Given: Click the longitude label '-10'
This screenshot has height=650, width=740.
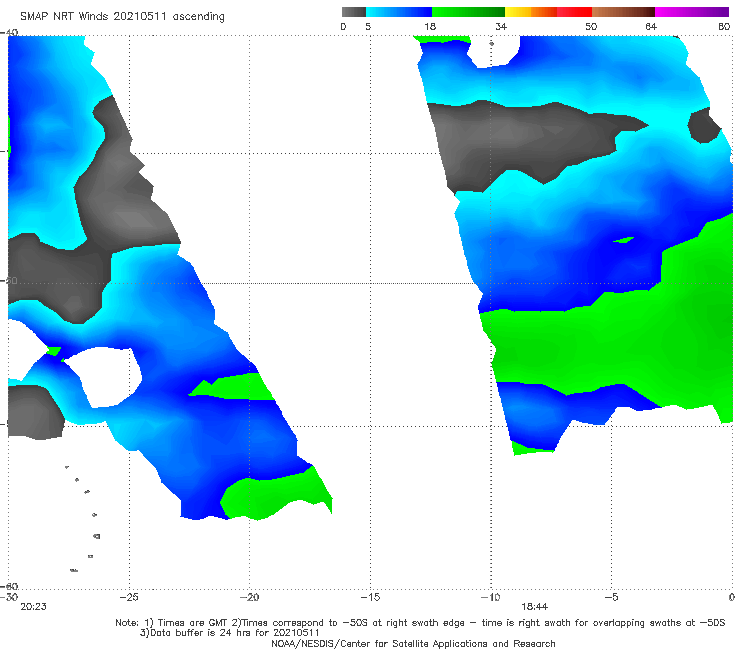Looking at the screenshot, I should click(x=491, y=597).
